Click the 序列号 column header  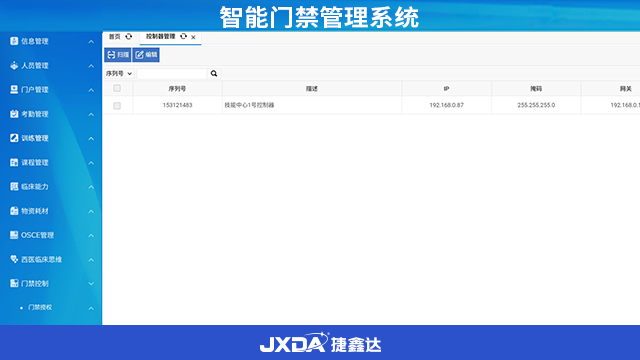[177, 89]
